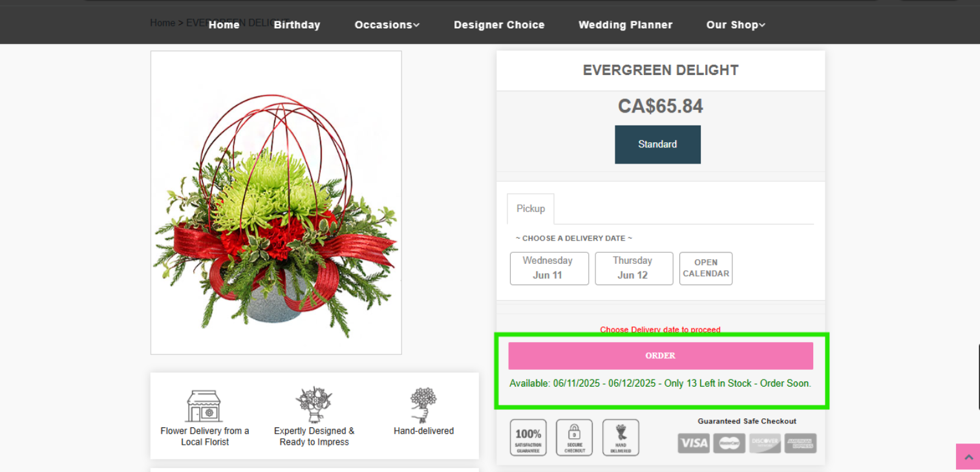Expand the Occasions dropdown menu
The height and width of the screenshot is (472, 980).
[387, 25]
